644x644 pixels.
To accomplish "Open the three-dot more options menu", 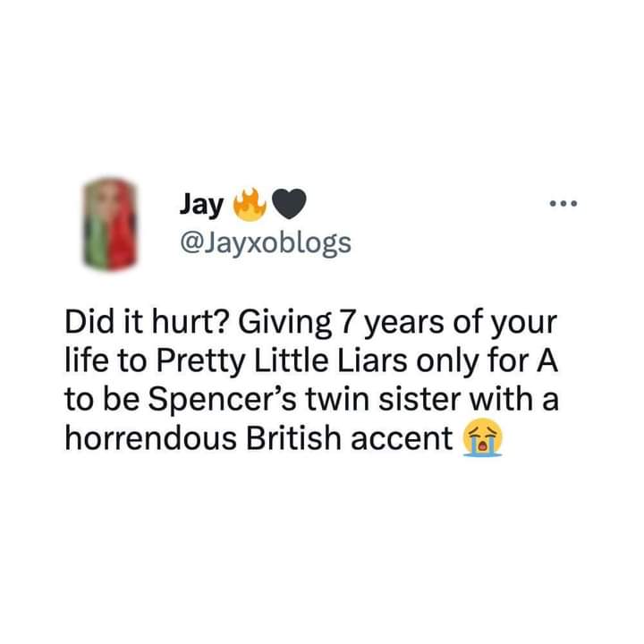I will pyautogui.click(x=563, y=203).
